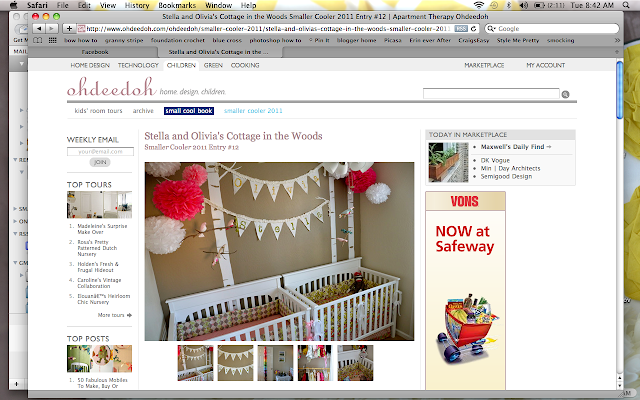
Task: Click the JOIN weekly email button
Action: coord(100,162)
